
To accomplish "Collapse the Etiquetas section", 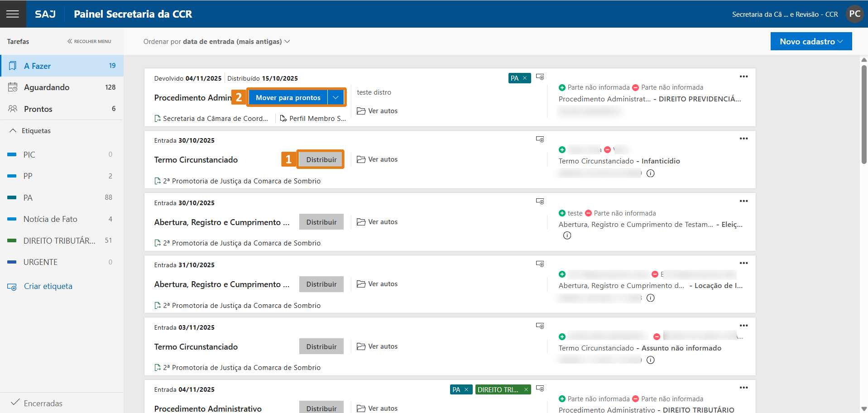I will click(13, 131).
